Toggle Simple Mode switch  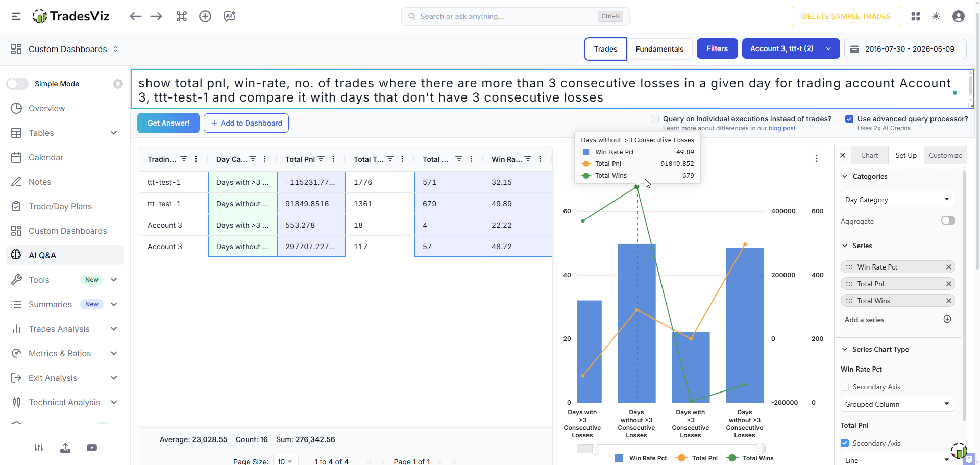(17, 84)
